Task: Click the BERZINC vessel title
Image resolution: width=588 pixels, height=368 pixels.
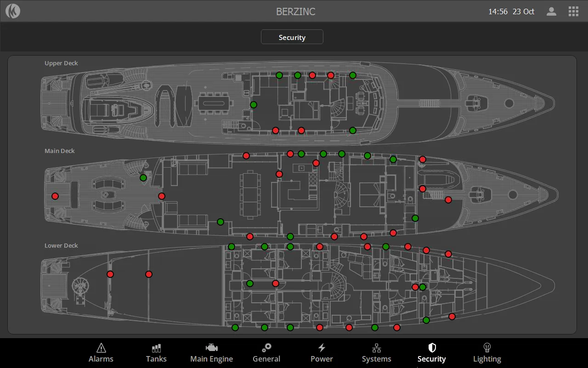Action: tap(296, 11)
